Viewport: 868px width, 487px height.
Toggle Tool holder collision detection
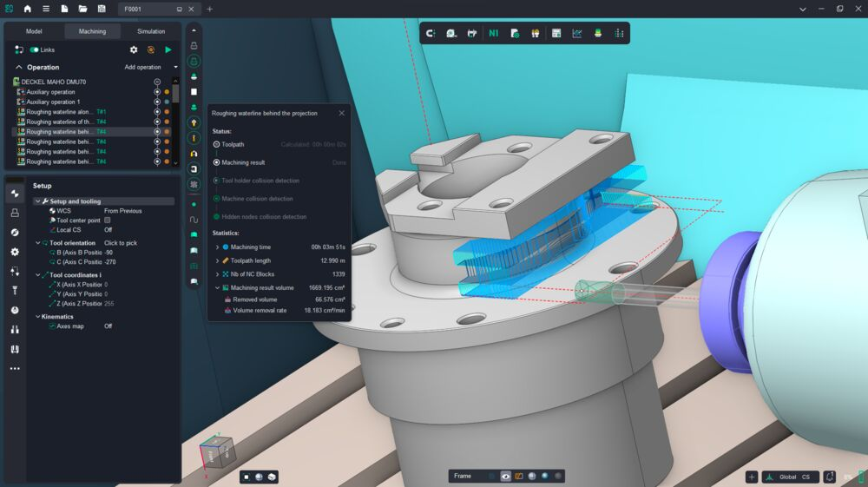pyautogui.click(x=216, y=181)
